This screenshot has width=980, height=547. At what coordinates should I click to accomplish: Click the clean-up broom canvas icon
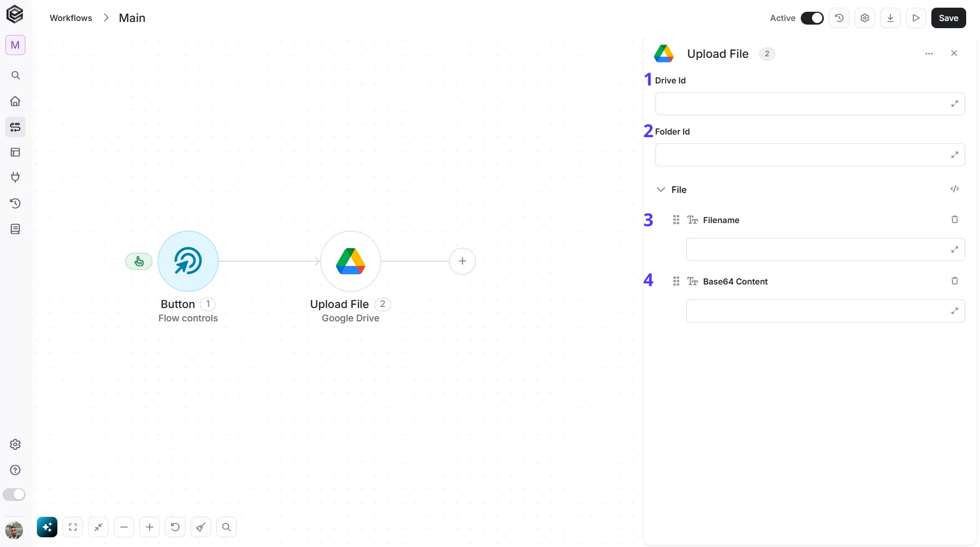point(201,527)
